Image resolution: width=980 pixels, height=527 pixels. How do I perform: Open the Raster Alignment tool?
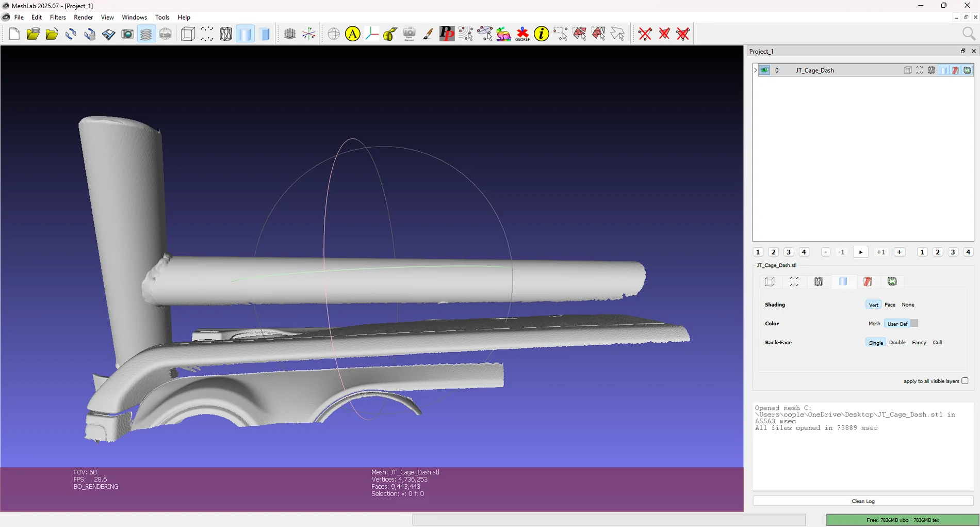pos(409,34)
